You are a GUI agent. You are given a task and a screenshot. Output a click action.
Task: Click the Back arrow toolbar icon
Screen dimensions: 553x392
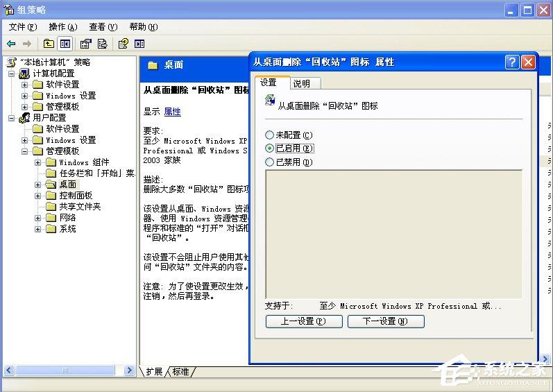pos(11,44)
